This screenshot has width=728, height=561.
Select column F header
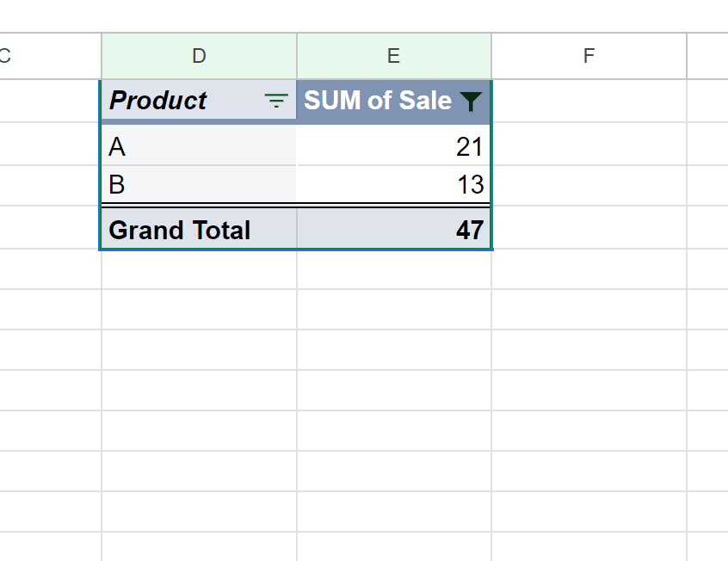tap(588, 55)
